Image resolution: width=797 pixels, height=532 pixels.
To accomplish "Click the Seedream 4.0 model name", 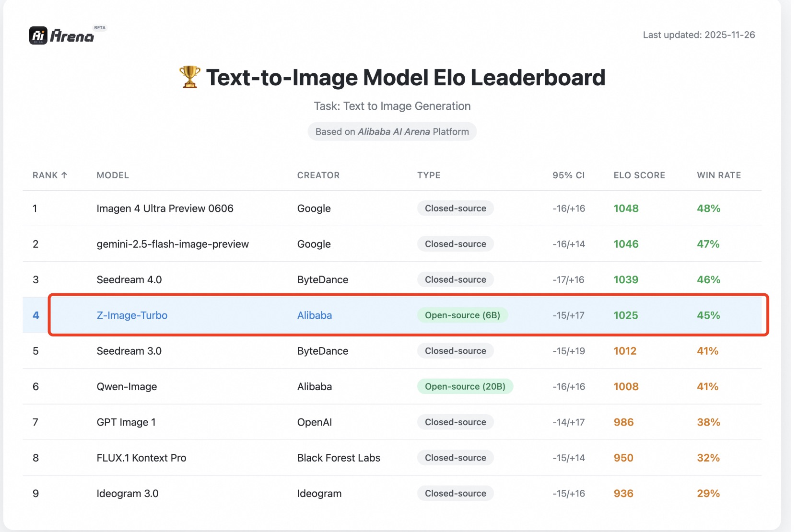I will pos(129,280).
